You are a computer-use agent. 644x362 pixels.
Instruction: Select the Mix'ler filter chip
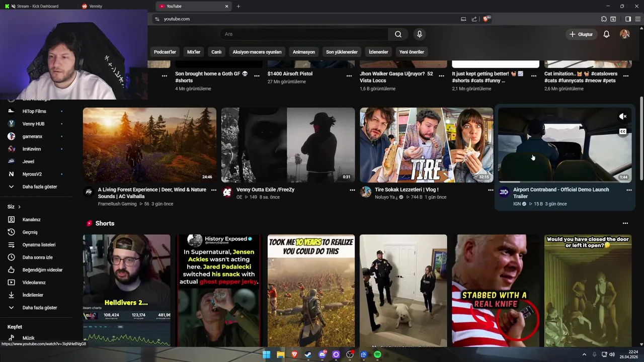point(194,52)
